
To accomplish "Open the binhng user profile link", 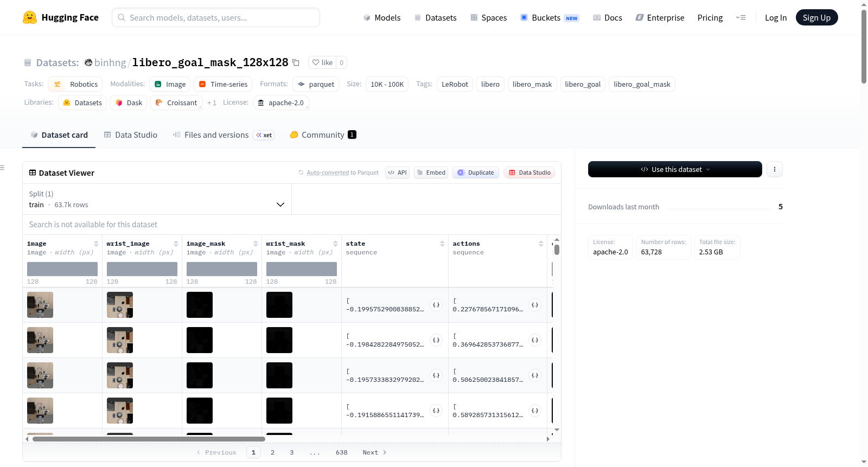I will [110, 62].
